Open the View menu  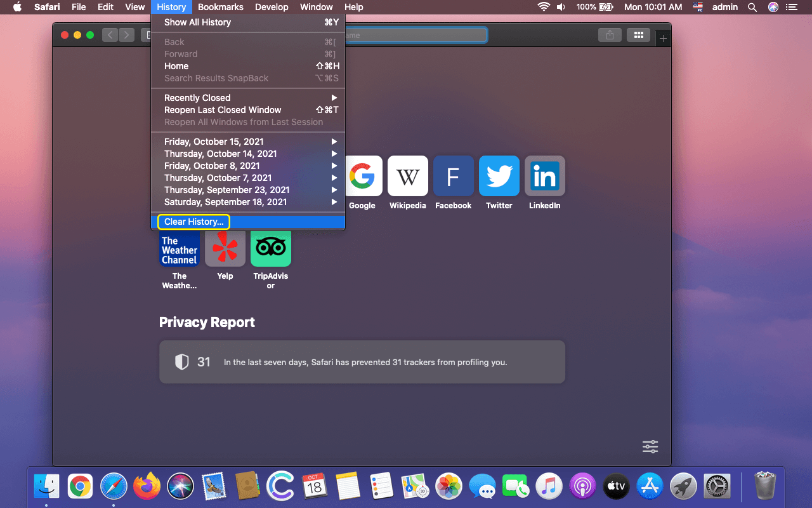(135, 7)
